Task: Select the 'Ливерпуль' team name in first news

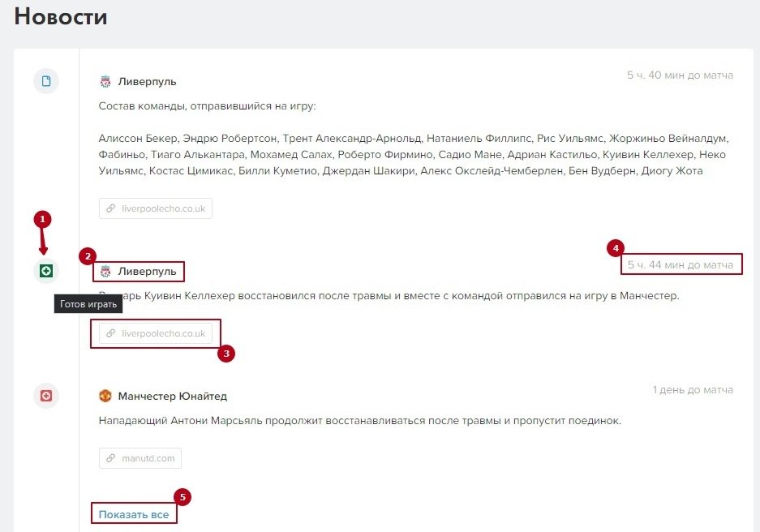Action: (x=147, y=82)
